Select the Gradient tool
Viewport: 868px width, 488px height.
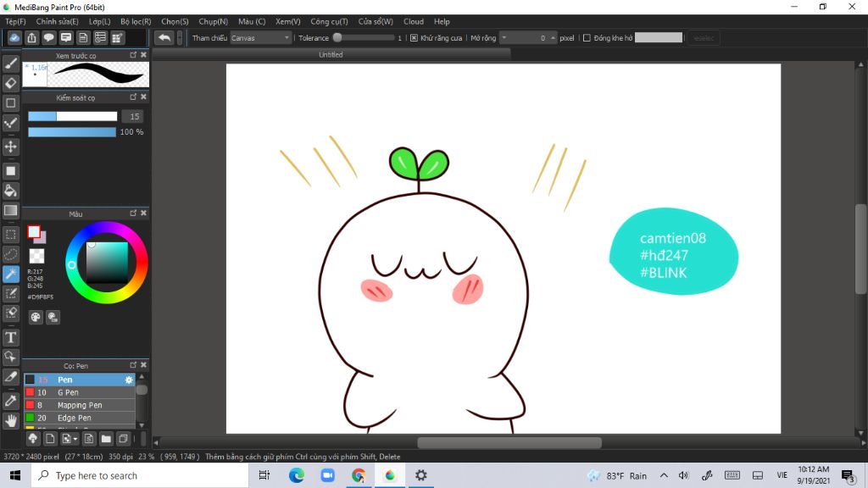10,210
